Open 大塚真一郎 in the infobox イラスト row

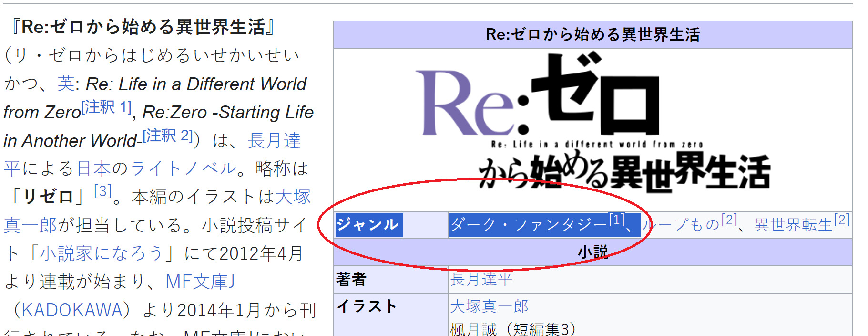489,306
